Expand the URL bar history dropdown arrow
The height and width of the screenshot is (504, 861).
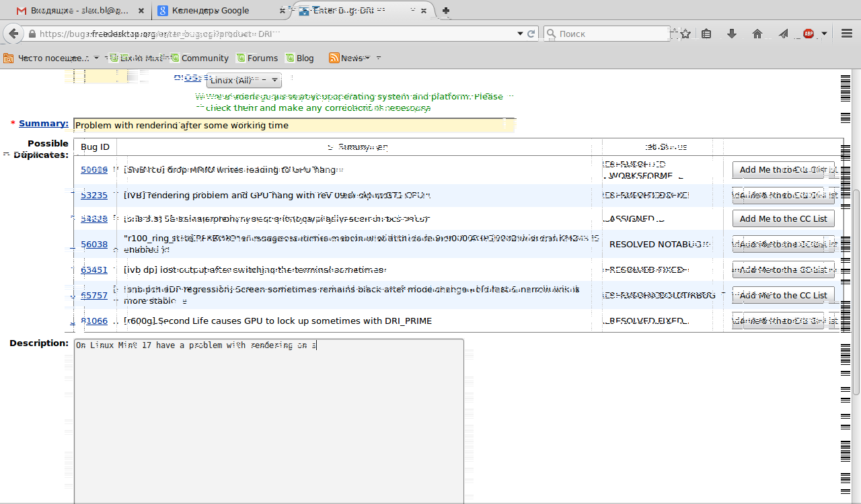(520, 34)
